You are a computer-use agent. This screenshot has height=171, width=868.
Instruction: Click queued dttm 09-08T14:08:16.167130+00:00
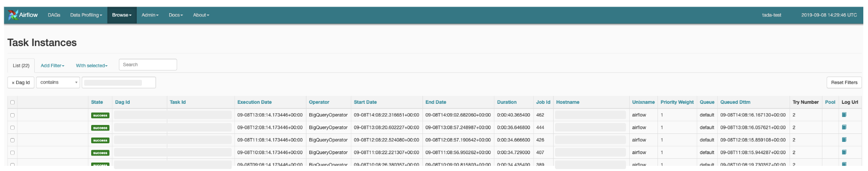pyautogui.click(x=753, y=115)
